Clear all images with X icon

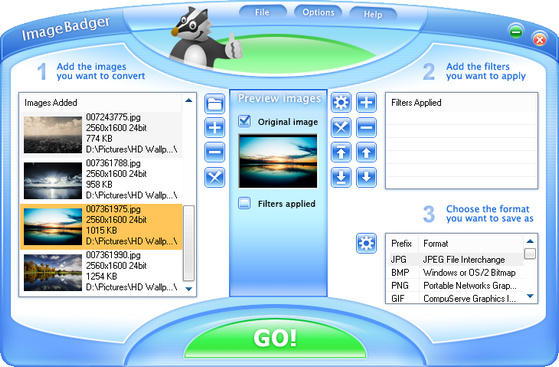click(x=215, y=177)
